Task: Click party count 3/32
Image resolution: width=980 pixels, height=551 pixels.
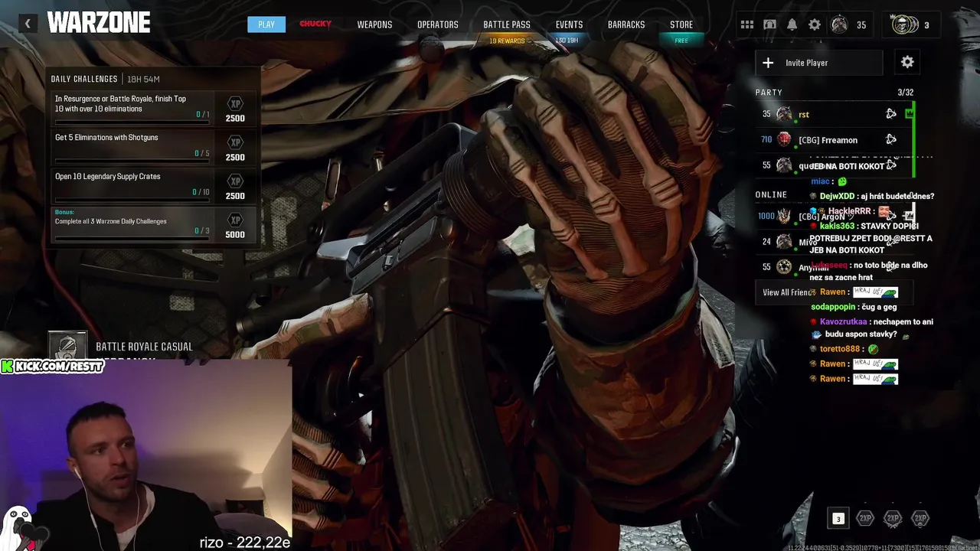Action: pos(905,93)
